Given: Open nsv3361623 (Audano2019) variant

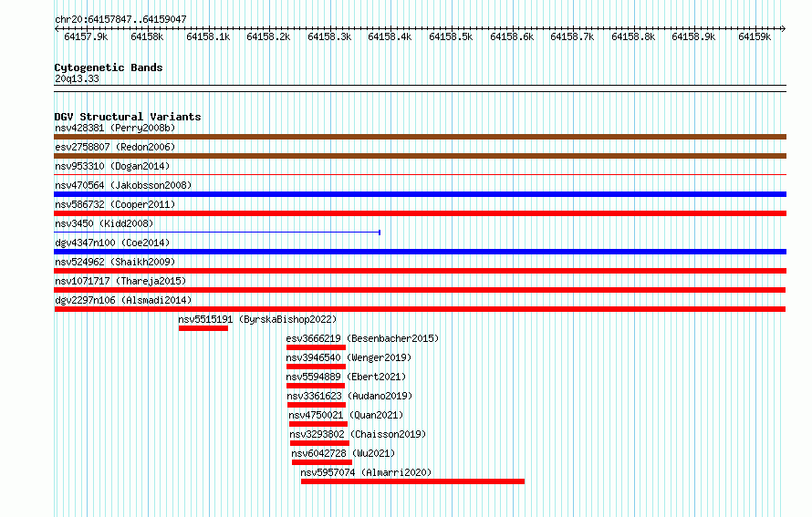Looking at the screenshot, I should click(x=349, y=396).
